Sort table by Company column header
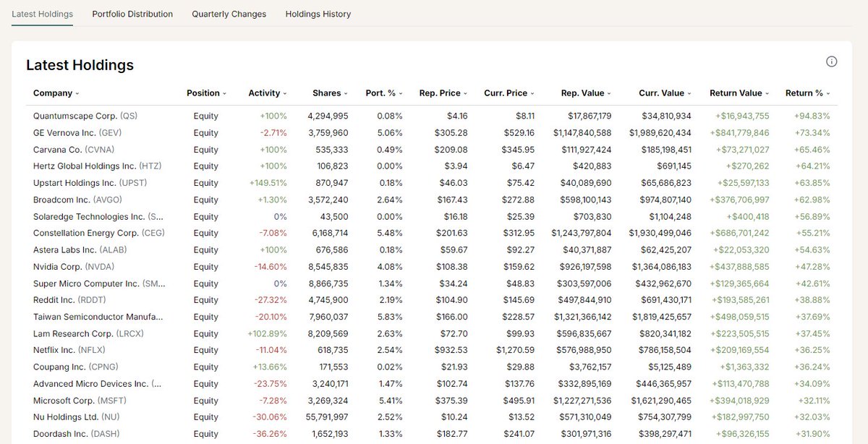This screenshot has height=444, width=868. 56,93
